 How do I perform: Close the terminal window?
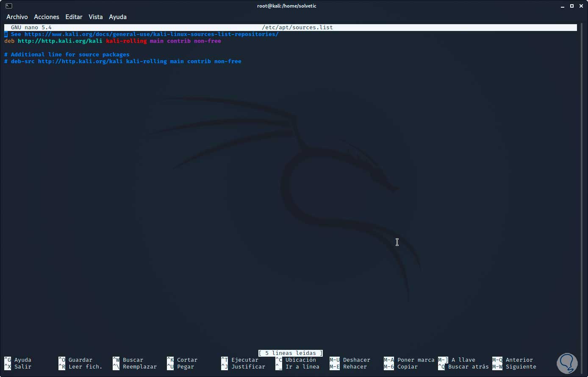pos(580,6)
